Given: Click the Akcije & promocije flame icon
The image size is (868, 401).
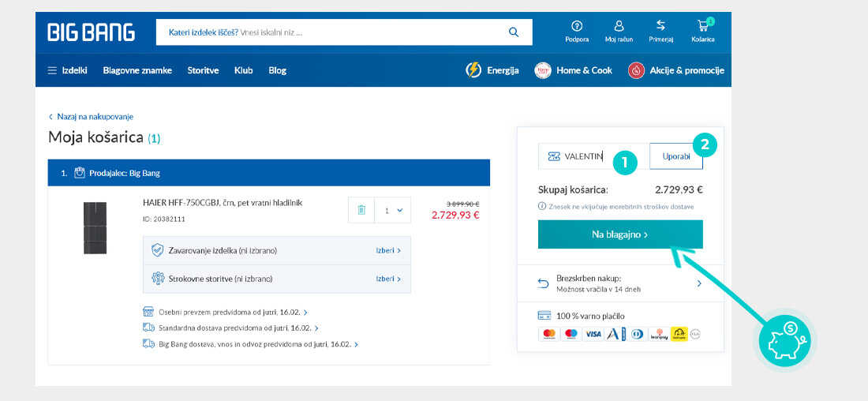Looking at the screenshot, I should click(637, 70).
